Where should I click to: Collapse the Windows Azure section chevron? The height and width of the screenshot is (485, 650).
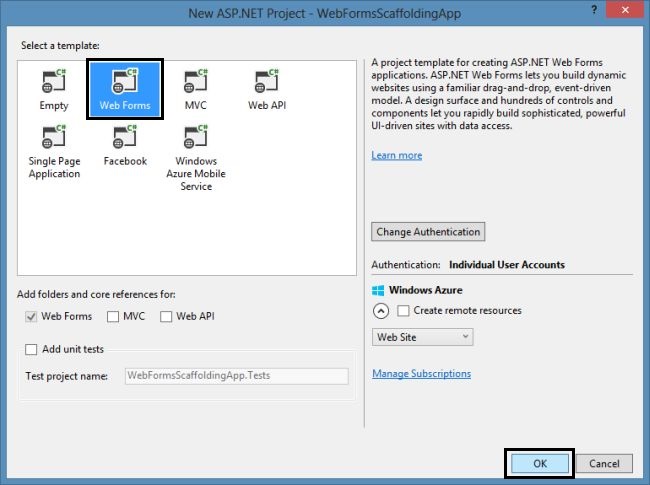[381, 310]
